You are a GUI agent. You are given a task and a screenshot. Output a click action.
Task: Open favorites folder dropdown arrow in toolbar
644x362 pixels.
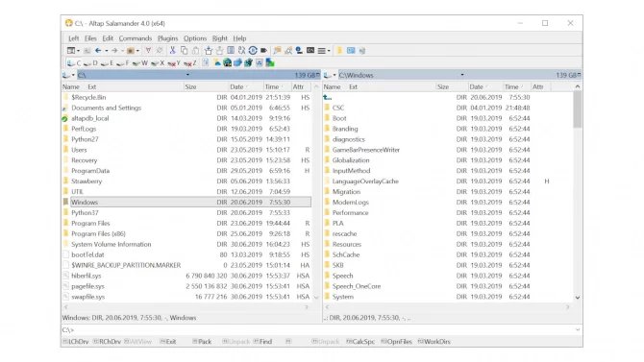coord(137,51)
